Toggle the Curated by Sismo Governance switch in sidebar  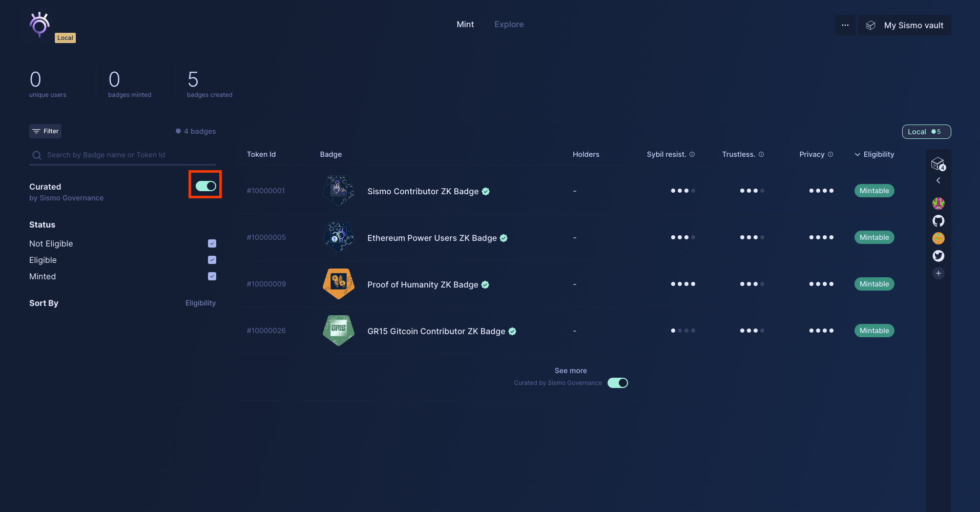tap(206, 186)
